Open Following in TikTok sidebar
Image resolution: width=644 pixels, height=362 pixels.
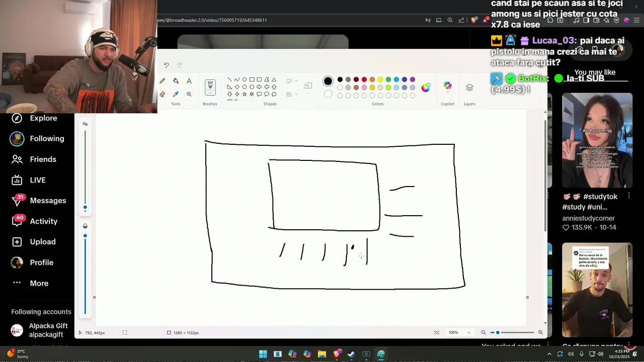coord(38,139)
